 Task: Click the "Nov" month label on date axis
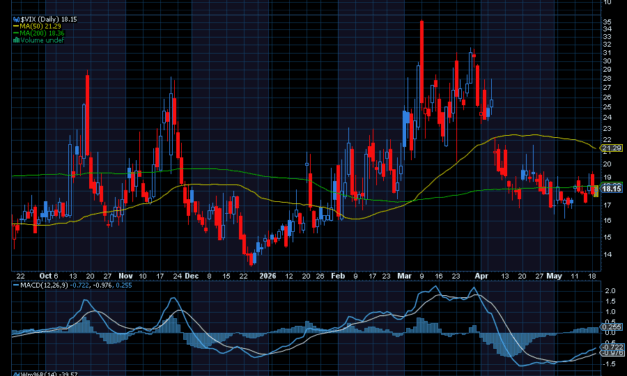(126, 276)
